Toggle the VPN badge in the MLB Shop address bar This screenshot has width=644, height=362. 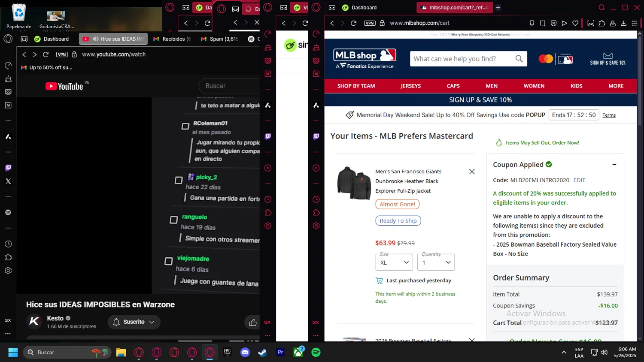coord(370,23)
